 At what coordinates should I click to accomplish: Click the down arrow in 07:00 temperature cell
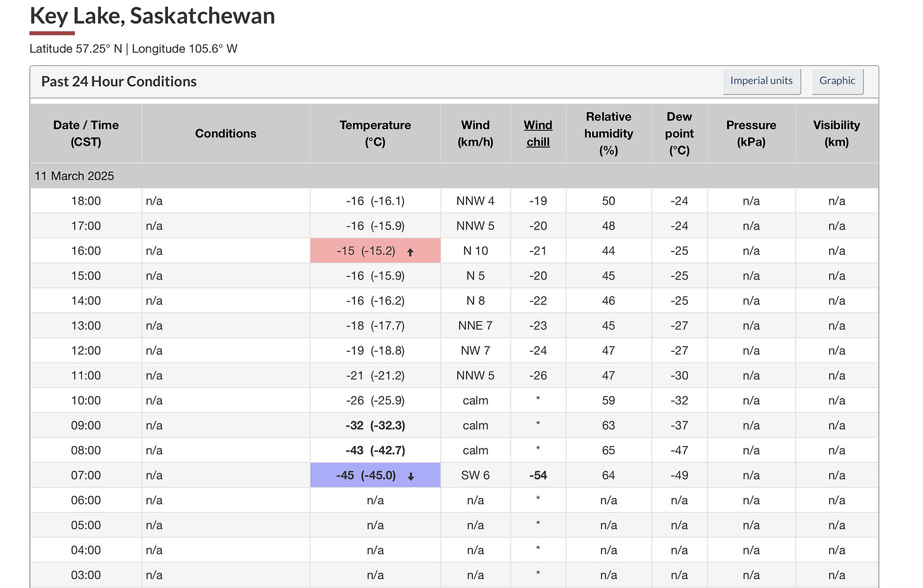pyautogui.click(x=411, y=476)
